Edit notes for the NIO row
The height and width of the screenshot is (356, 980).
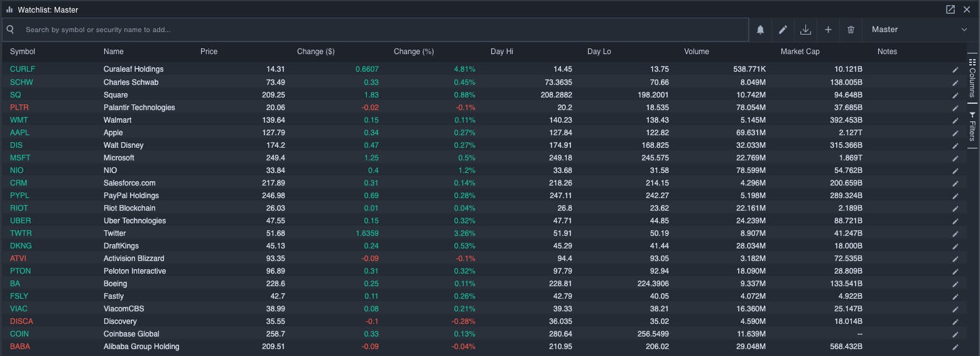click(955, 170)
